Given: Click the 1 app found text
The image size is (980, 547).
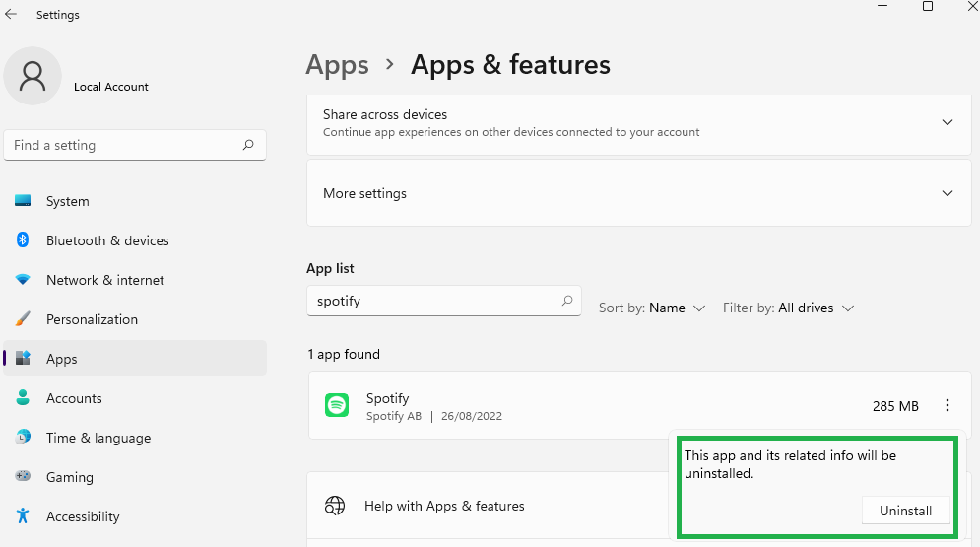Looking at the screenshot, I should click(344, 354).
